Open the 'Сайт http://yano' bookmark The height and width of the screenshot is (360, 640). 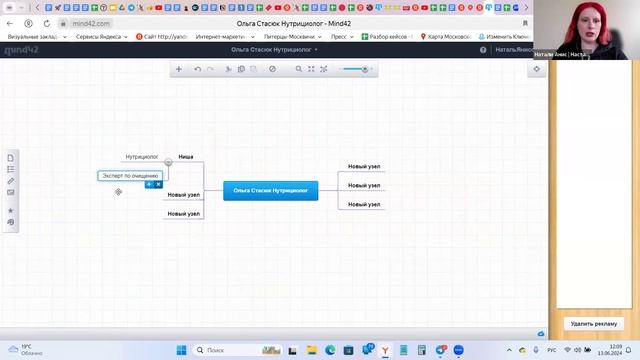[161, 37]
